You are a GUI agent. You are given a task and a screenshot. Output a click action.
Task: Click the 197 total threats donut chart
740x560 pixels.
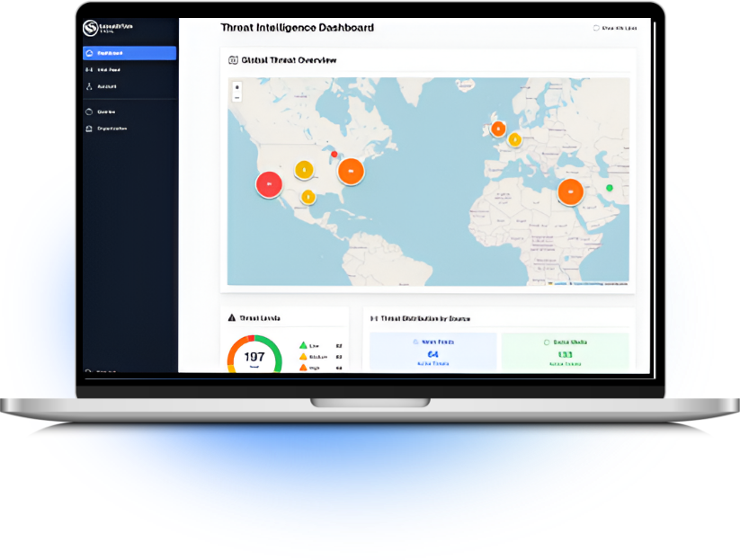coord(254,356)
